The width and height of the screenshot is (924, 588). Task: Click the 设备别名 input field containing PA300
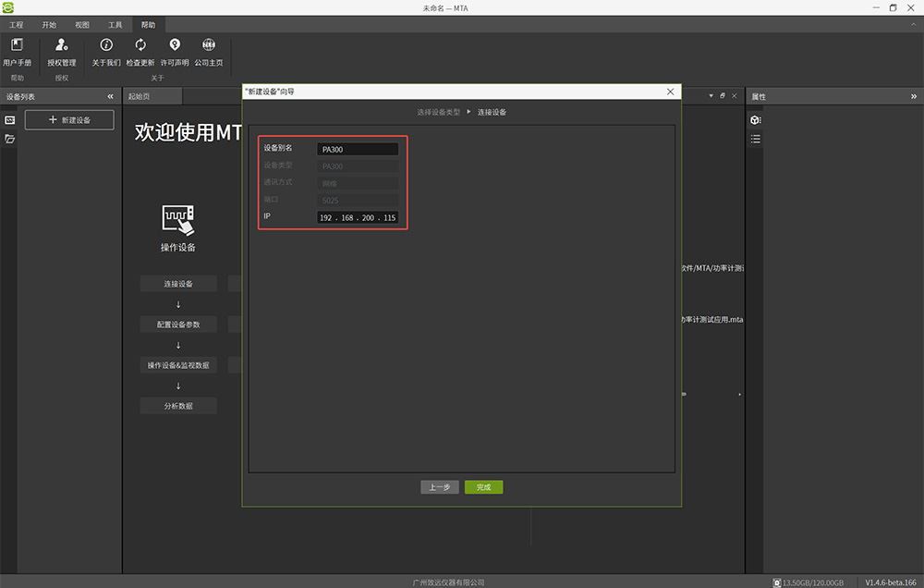[358, 149]
